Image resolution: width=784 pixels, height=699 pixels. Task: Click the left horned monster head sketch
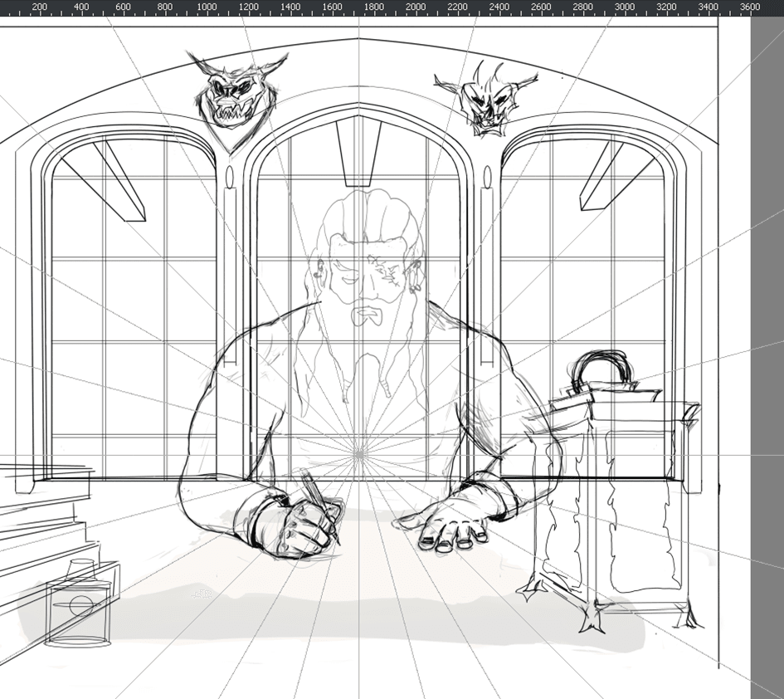pos(235,88)
